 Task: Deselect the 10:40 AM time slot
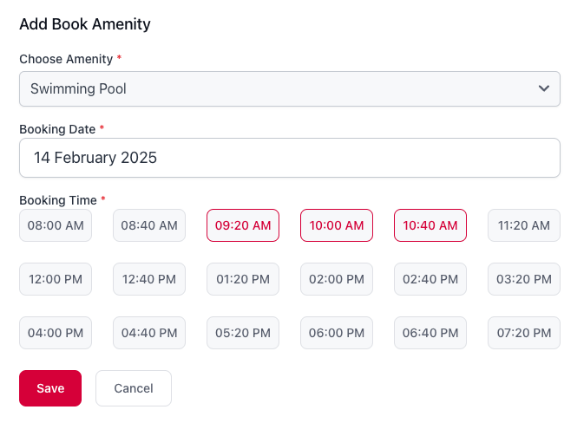pos(430,226)
